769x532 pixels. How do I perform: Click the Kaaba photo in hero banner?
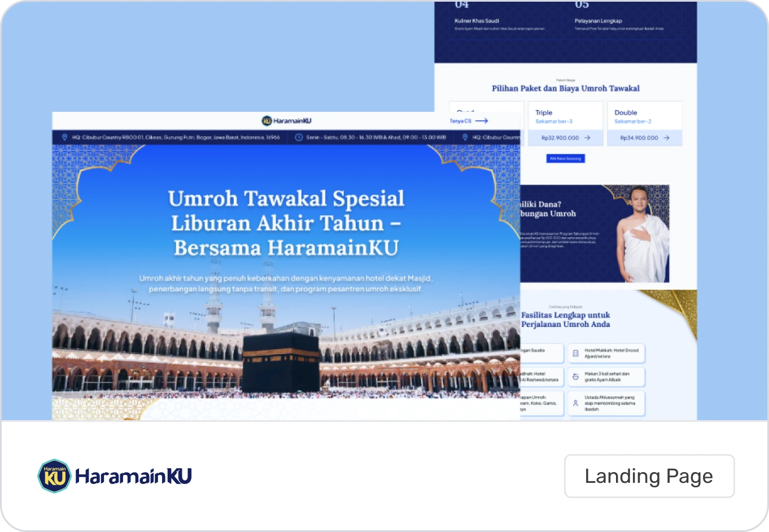(281, 361)
